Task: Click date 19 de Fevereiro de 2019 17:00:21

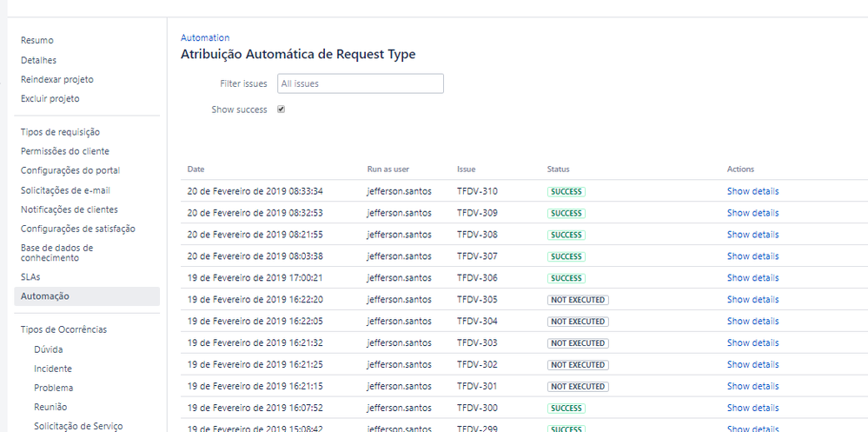Action: pos(255,277)
